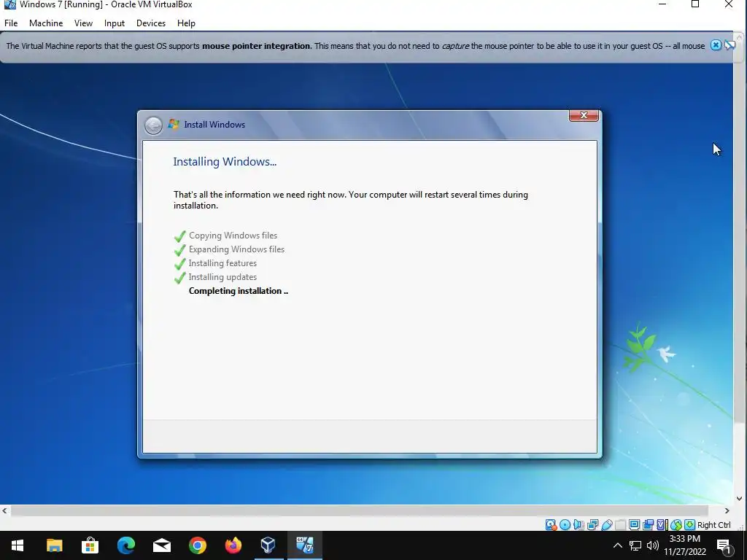Open Microsoft Store from the taskbar

click(90, 545)
